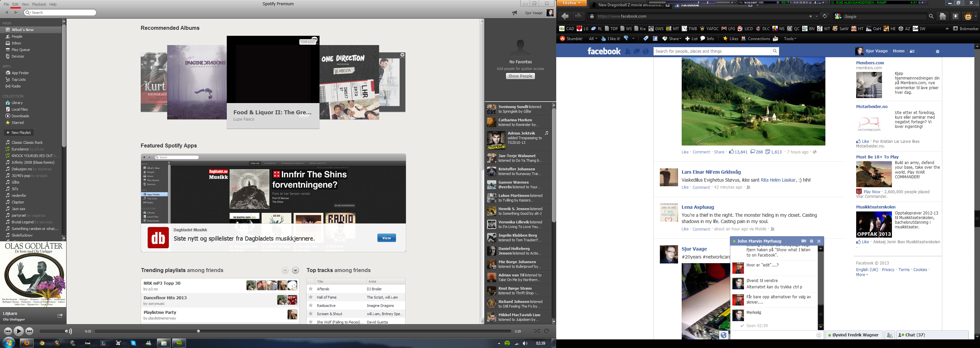Play the current track in Spotify
The width and height of the screenshot is (980, 348).
pos(18,331)
